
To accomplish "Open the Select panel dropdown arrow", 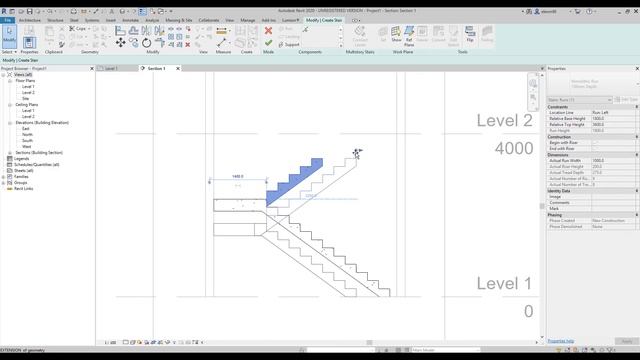I will pos(16,52).
